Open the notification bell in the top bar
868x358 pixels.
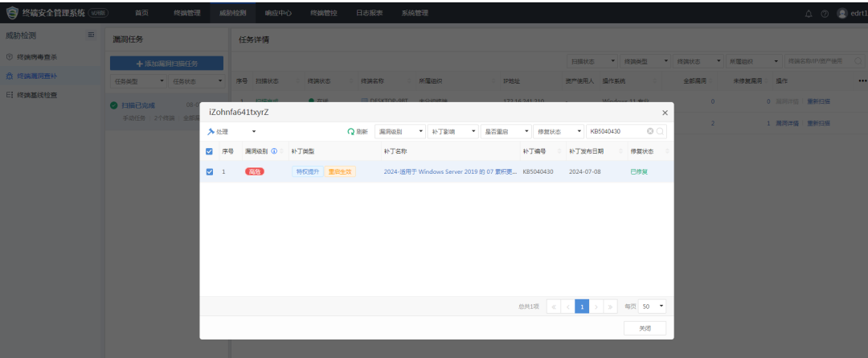coord(809,14)
